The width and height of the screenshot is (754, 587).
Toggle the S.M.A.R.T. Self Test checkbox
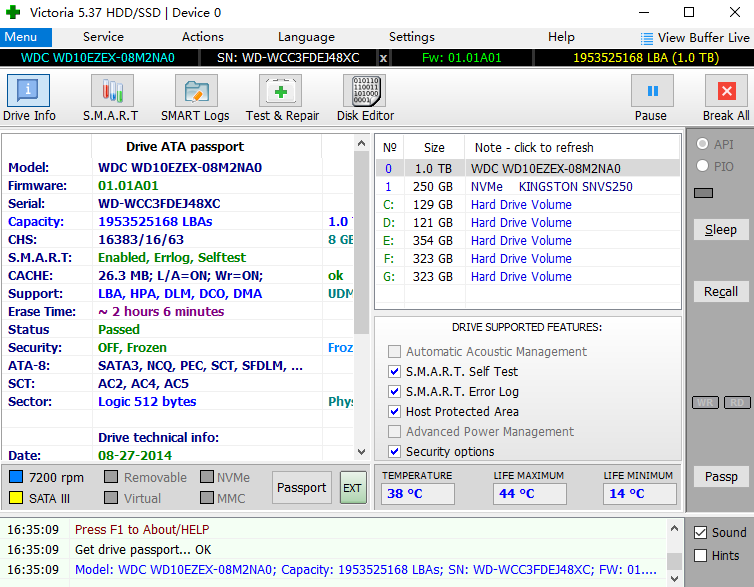pos(395,371)
